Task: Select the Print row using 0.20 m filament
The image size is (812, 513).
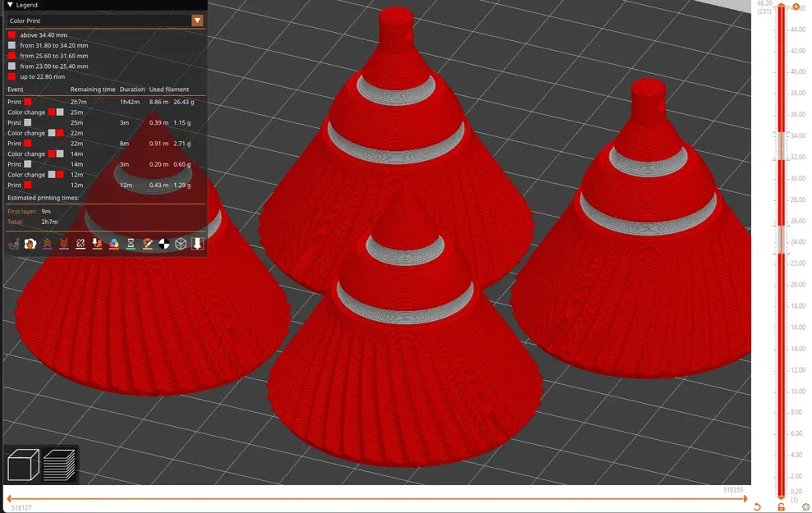Action: [106, 164]
